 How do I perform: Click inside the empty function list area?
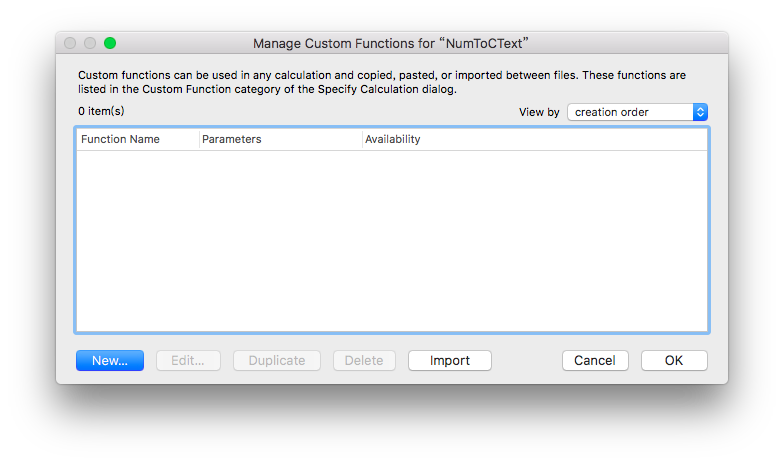(x=392, y=241)
